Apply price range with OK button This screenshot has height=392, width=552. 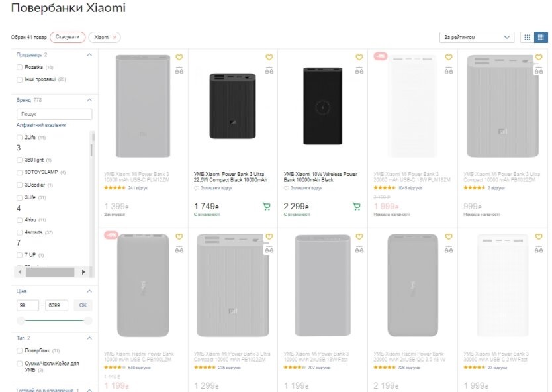[83, 305]
